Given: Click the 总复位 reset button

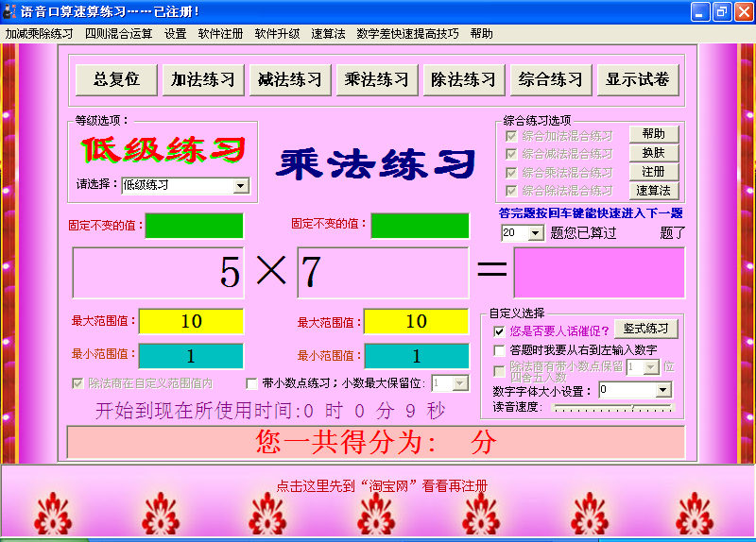Looking at the screenshot, I should (x=116, y=79).
